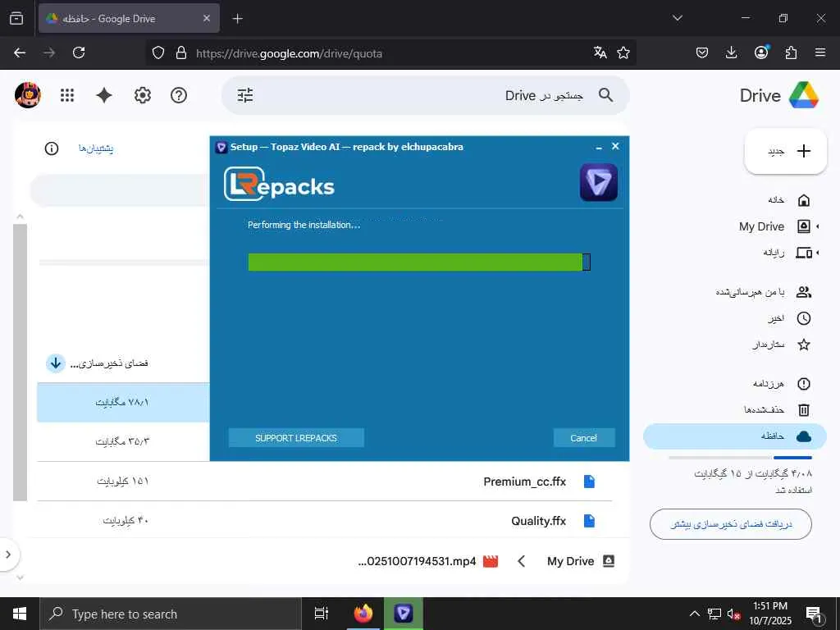This screenshot has width=840, height=630.
Task: Bookmark this page with the star icon
Action: pyautogui.click(x=623, y=52)
